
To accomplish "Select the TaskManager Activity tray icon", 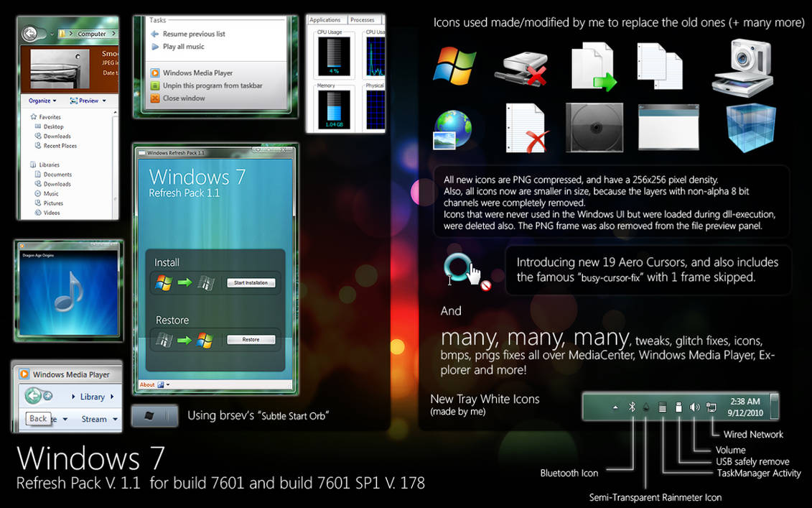I will coord(663,407).
